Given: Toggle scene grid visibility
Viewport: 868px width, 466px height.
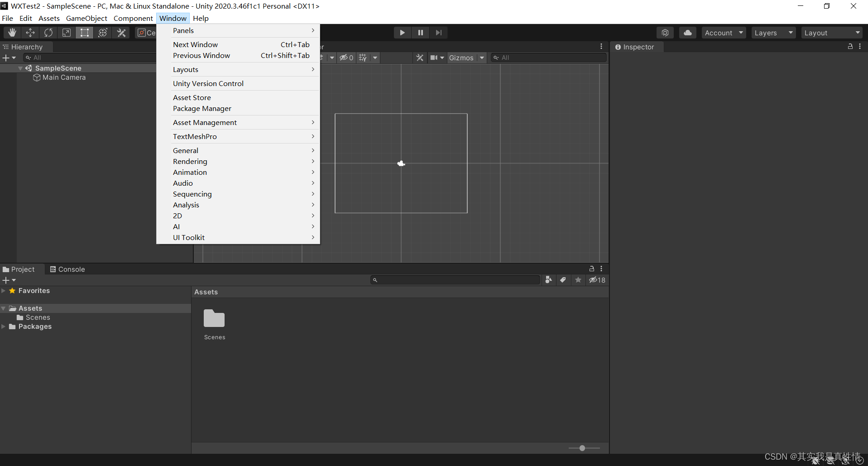Looking at the screenshot, I should (x=363, y=58).
